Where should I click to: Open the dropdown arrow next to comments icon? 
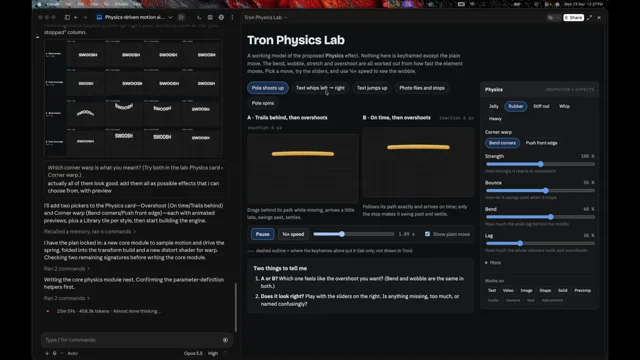pos(558,18)
